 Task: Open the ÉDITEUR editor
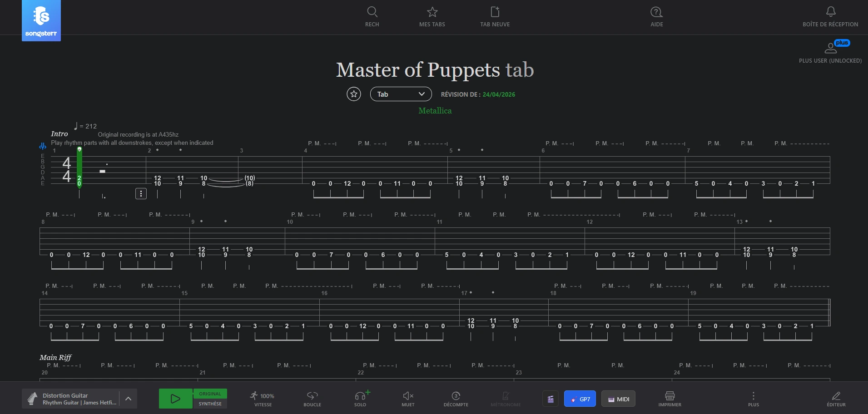pos(836,399)
